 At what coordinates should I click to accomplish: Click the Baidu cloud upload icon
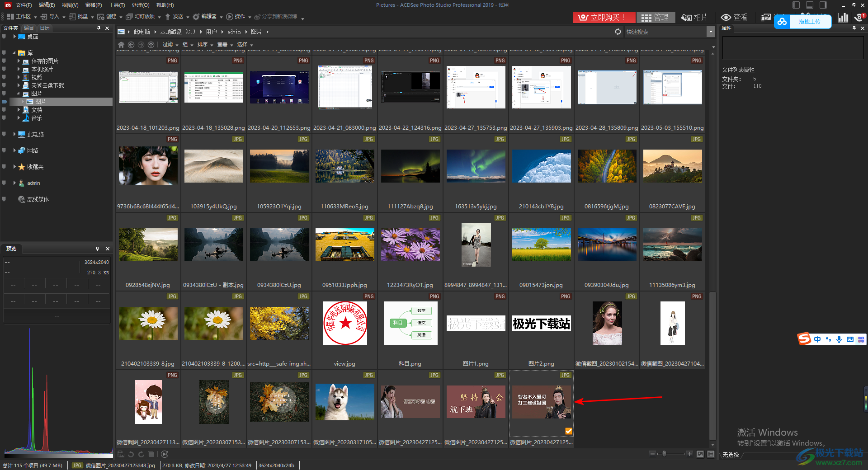(x=782, y=21)
